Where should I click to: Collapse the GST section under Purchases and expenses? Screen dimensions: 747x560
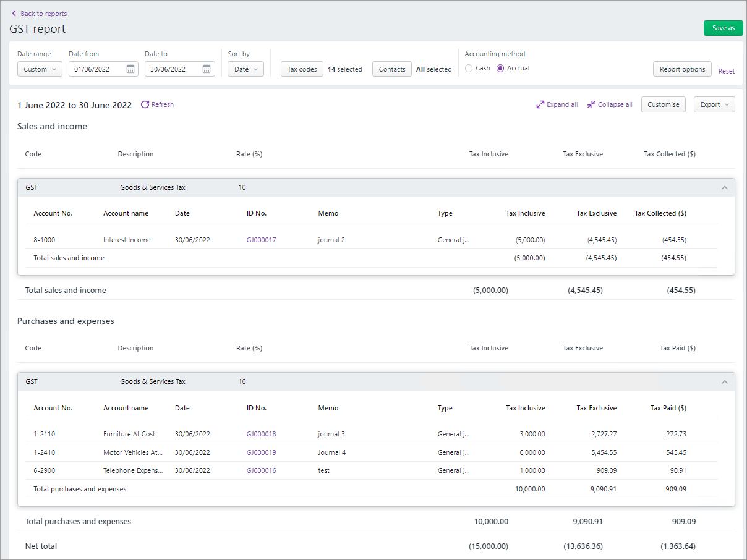[x=725, y=382]
